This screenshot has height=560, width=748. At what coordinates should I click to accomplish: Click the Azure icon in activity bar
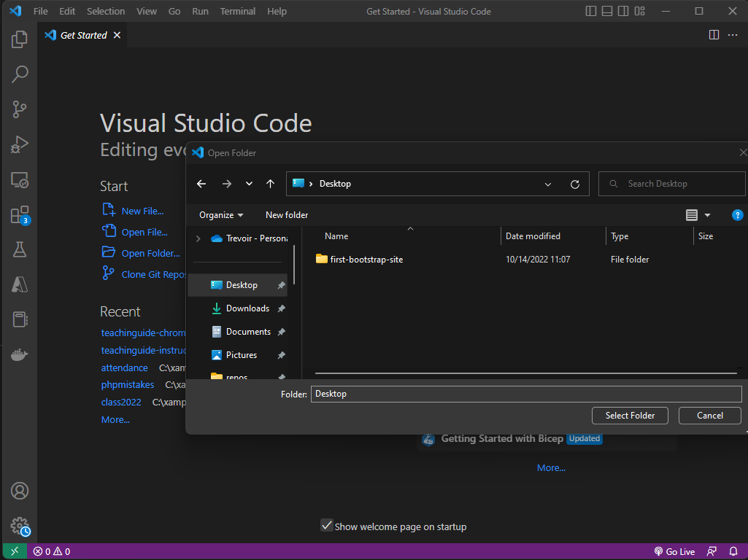(20, 285)
